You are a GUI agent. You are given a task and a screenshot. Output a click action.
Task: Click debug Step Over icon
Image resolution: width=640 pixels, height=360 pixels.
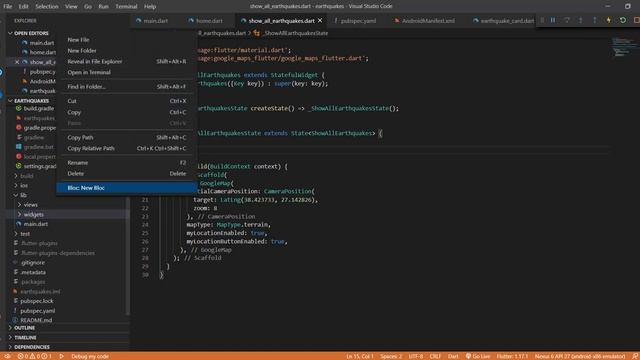(567, 20)
